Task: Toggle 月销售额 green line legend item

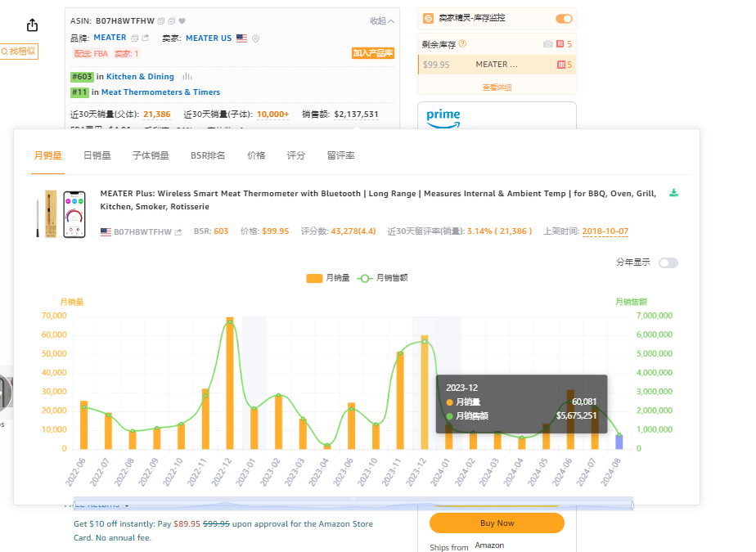Action: click(382, 278)
